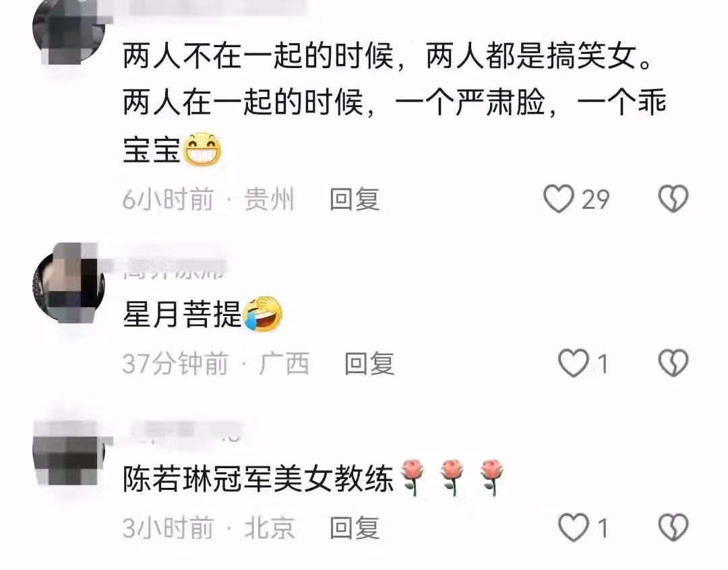Open the third commenter's avatar
Viewport: 728px width, 570px height.
[69, 451]
